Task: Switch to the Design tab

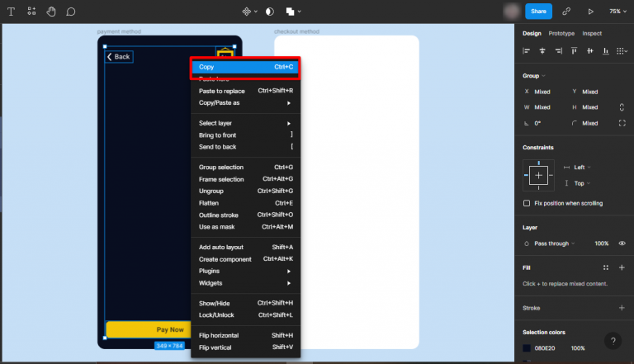Action: (x=532, y=34)
